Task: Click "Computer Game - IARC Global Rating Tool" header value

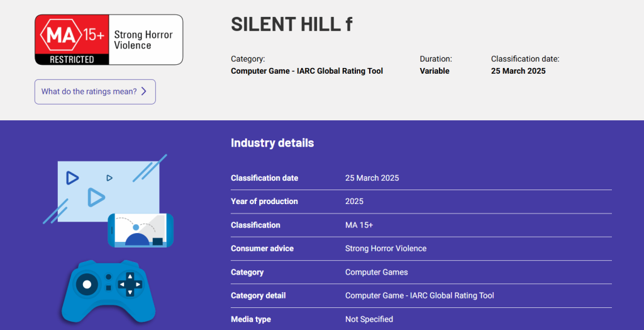Action: [306, 71]
